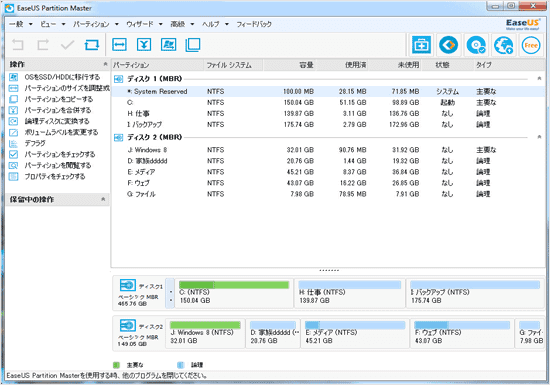This screenshot has width=550, height=385.
Task: Collapse the ディスク 1 (MBR) group
Action: click(x=539, y=79)
